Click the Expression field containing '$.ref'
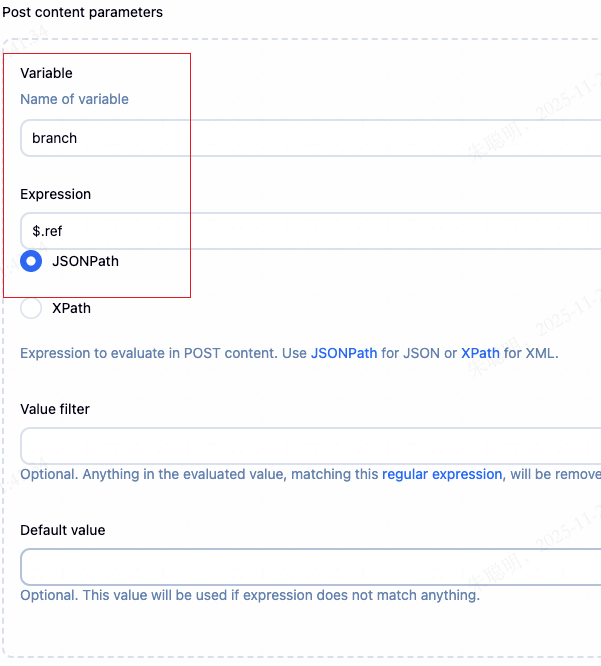 300,231
